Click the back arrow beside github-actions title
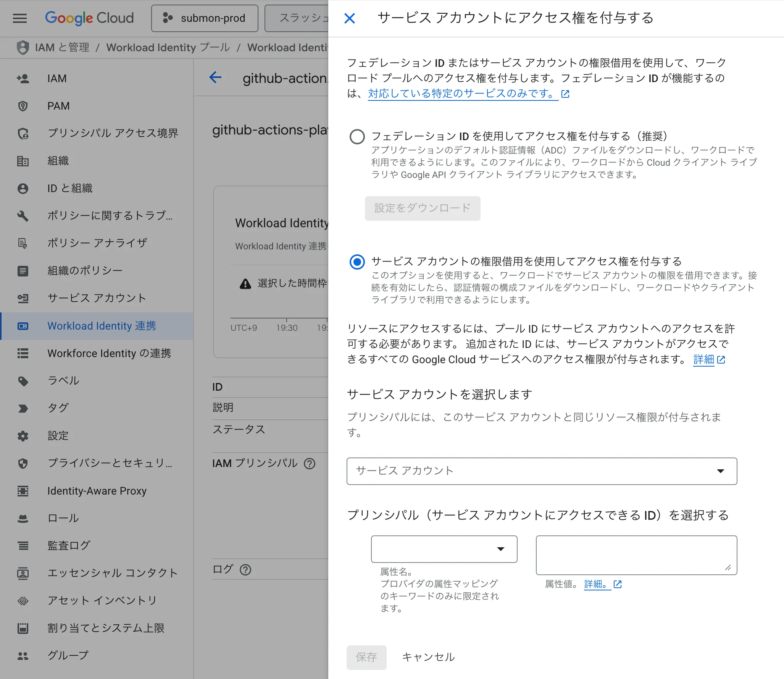784x679 pixels. coord(215,78)
